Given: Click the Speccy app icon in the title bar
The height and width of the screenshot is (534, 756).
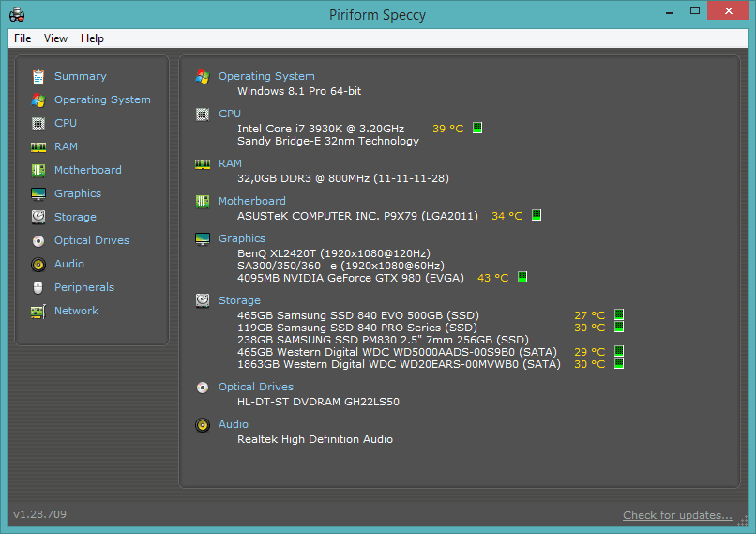Looking at the screenshot, I should pos(16,14).
